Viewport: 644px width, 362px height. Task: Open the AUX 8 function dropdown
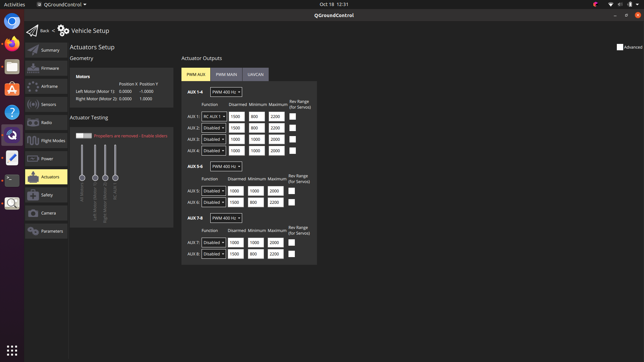point(214,254)
